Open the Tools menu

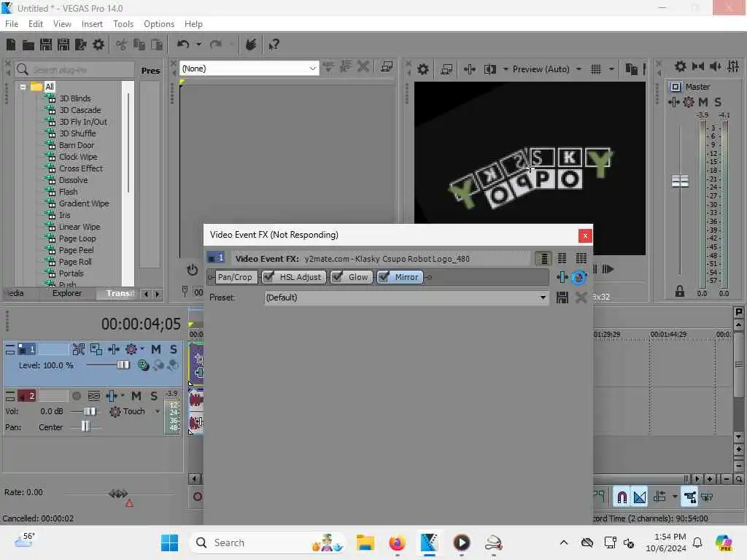(123, 24)
